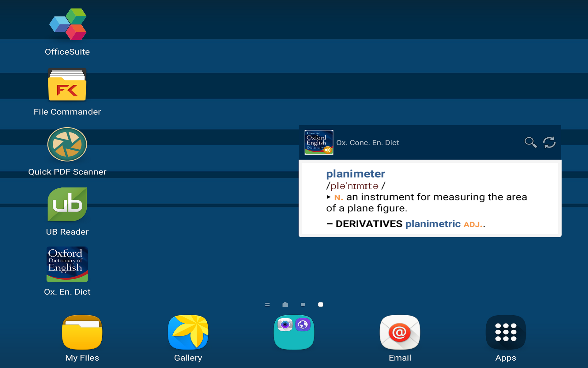Select the headword planimeter

pyautogui.click(x=355, y=174)
